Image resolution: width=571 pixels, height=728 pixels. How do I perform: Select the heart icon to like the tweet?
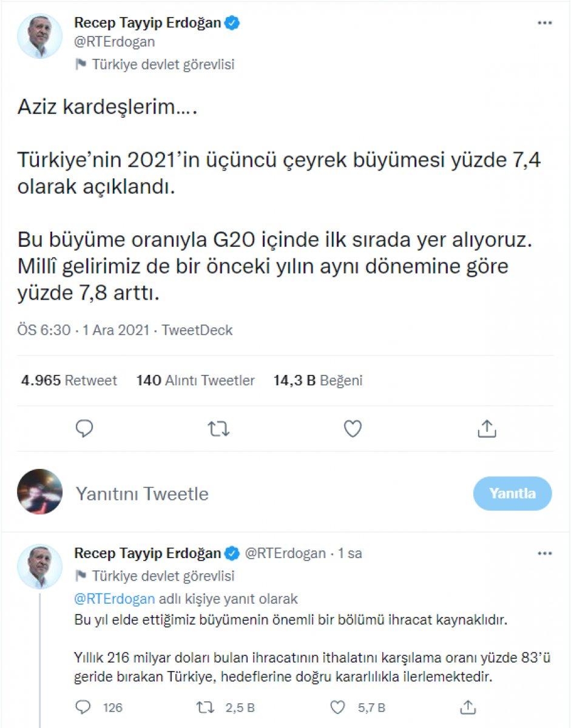click(x=352, y=429)
